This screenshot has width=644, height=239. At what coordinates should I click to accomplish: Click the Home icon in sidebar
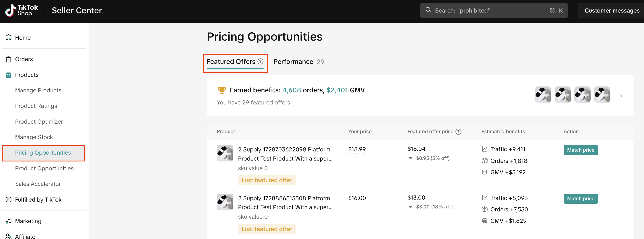click(8, 37)
